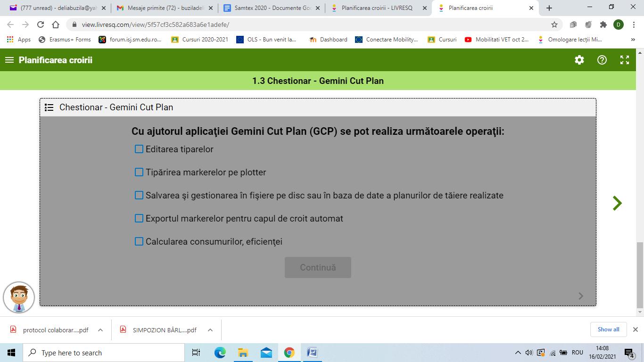
Task: Go to the next page with the green arrow
Action: click(617, 203)
